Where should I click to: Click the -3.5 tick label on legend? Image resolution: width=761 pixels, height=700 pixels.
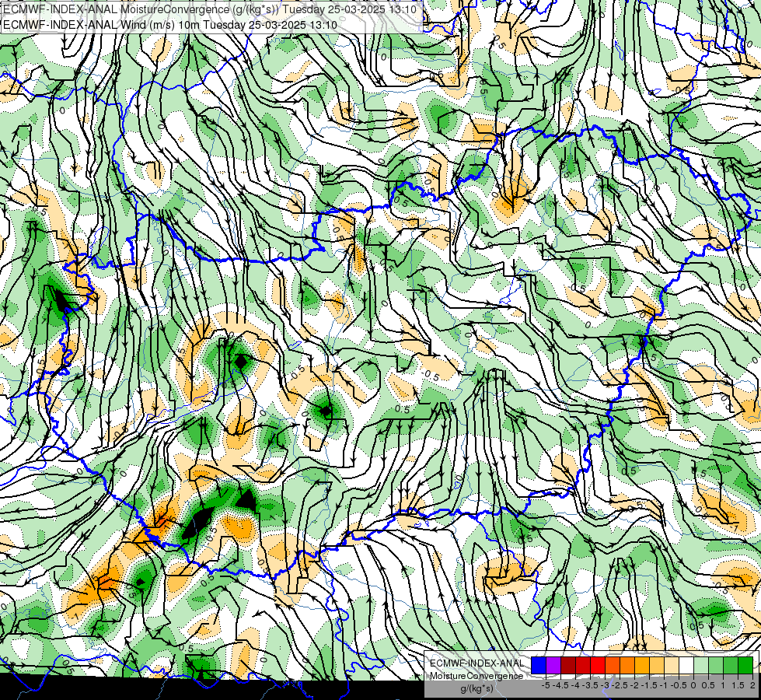(x=590, y=685)
